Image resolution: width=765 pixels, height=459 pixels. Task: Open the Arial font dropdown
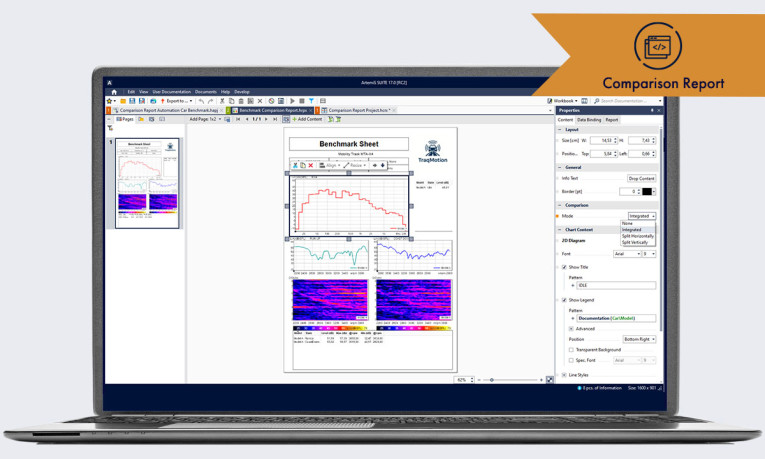click(626, 254)
